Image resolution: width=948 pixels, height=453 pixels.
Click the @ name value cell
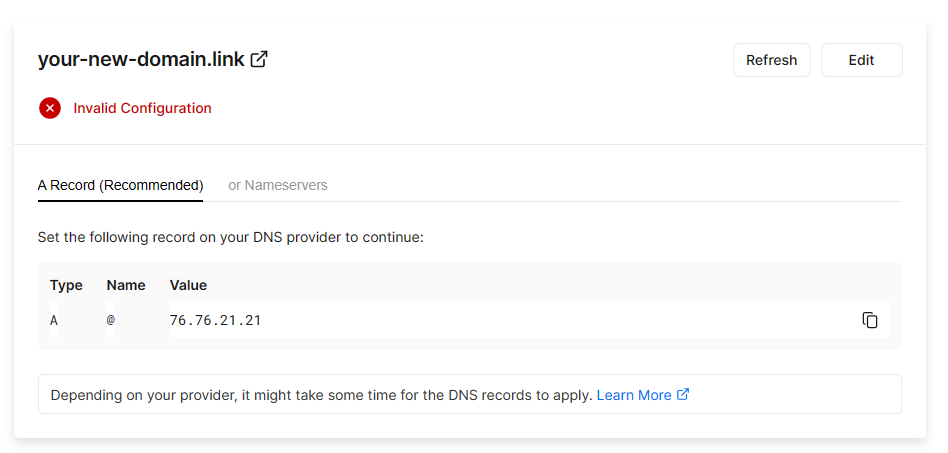click(x=111, y=320)
